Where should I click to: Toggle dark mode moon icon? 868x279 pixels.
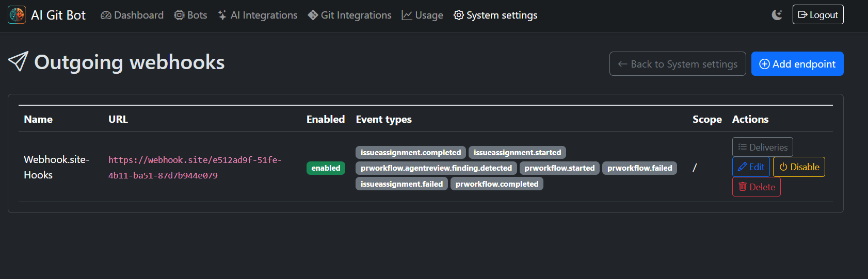777,15
